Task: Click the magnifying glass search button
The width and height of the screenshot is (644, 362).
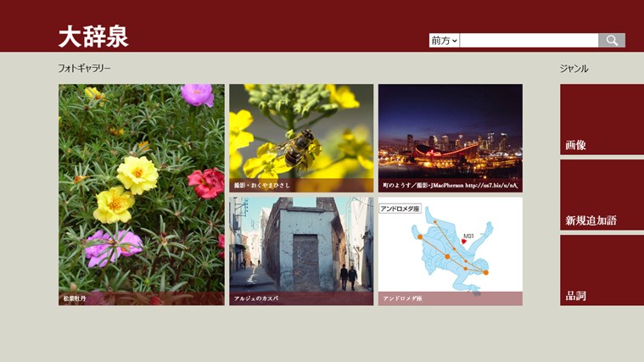Action: 612,40
